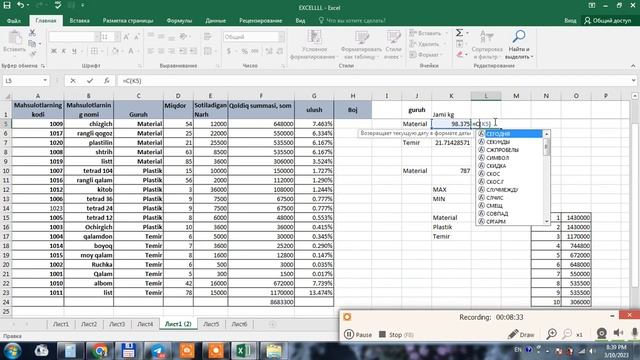Add a new sheet with plus button
The image size is (640, 360).
pos(272,324)
